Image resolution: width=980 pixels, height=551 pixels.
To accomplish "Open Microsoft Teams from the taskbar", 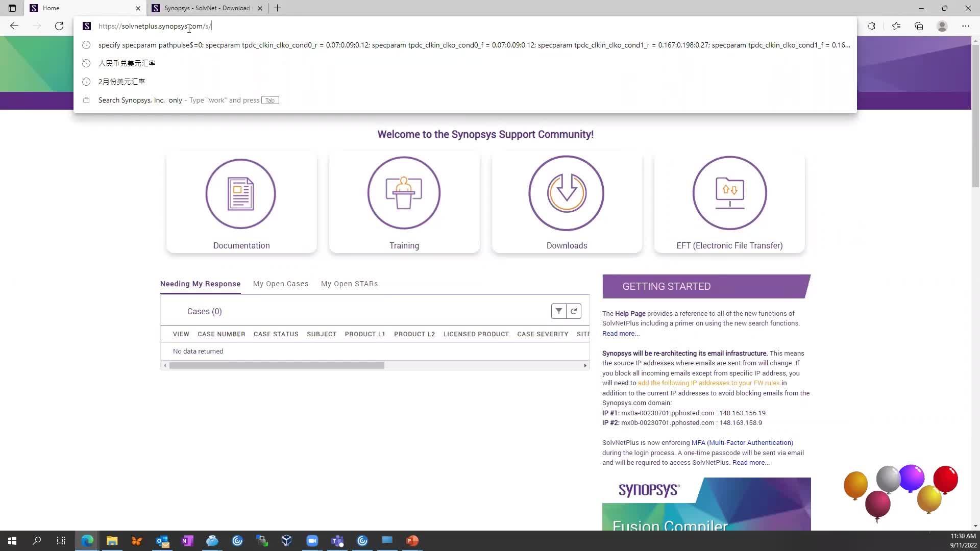I will (x=337, y=540).
